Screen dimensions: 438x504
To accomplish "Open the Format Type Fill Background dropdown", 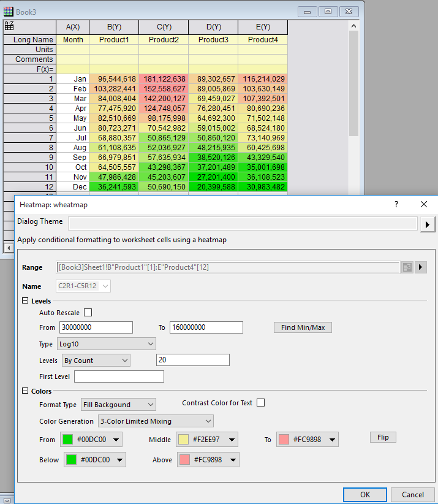I will pyautogui.click(x=118, y=405).
